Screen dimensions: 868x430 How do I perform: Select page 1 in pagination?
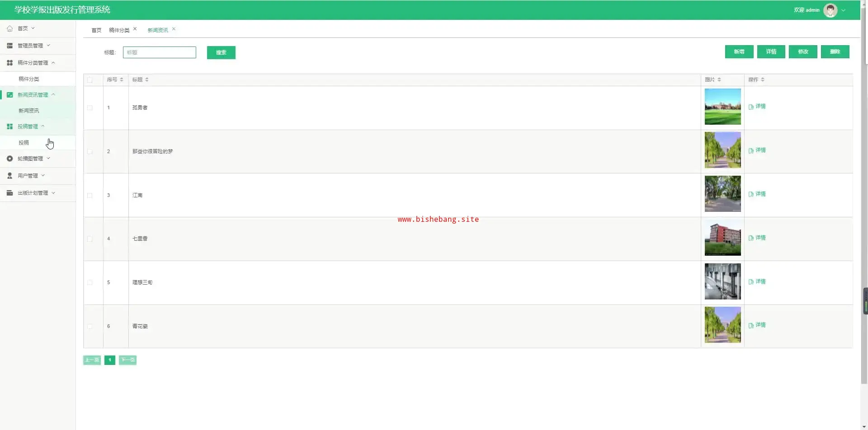110,360
